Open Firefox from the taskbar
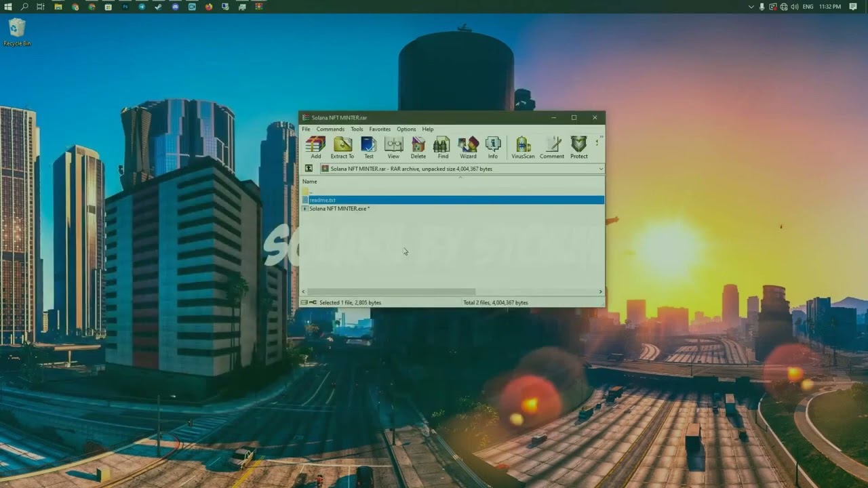The image size is (868, 488). tap(209, 7)
